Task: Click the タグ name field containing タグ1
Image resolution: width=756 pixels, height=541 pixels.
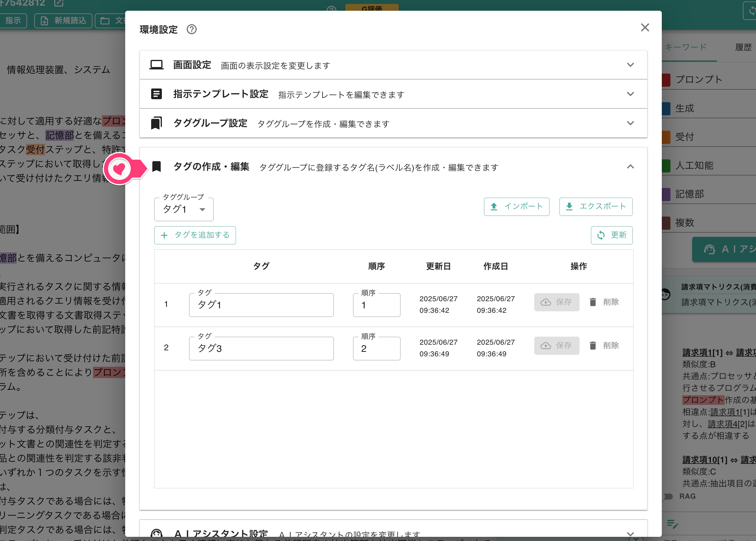Action: pyautogui.click(x=261, y=305)
